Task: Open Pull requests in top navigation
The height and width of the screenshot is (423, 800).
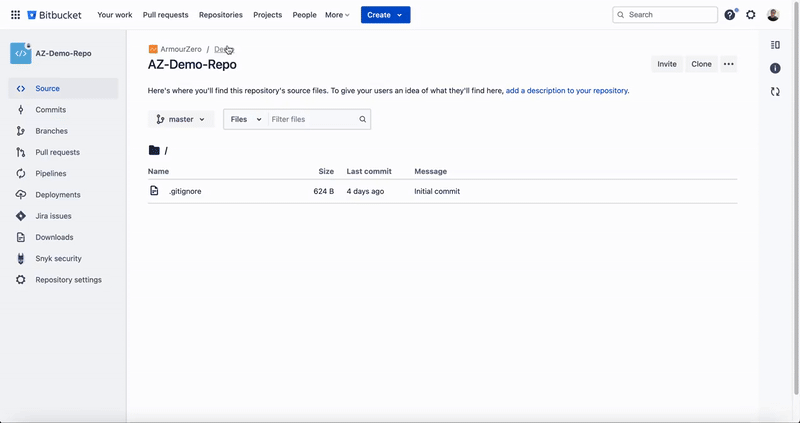Action: coord(165,15)
